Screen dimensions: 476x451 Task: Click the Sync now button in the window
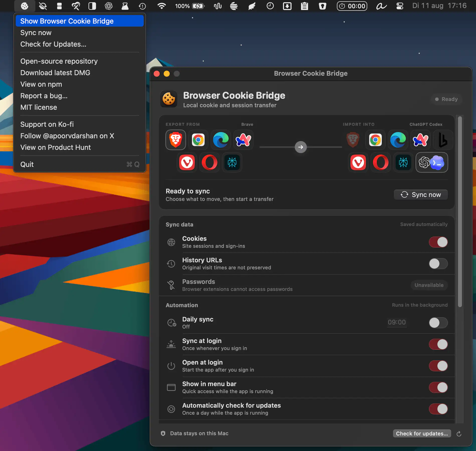tap(421, 195)
